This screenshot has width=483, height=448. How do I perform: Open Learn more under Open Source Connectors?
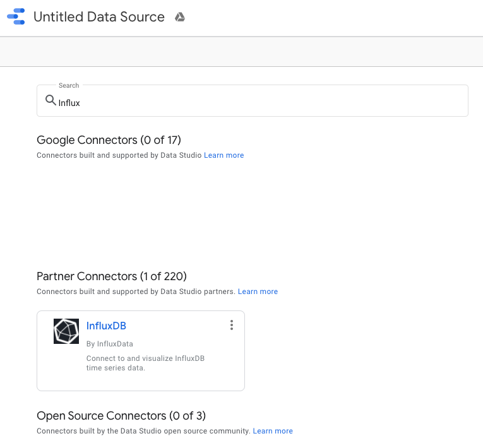tap(273, 431)
